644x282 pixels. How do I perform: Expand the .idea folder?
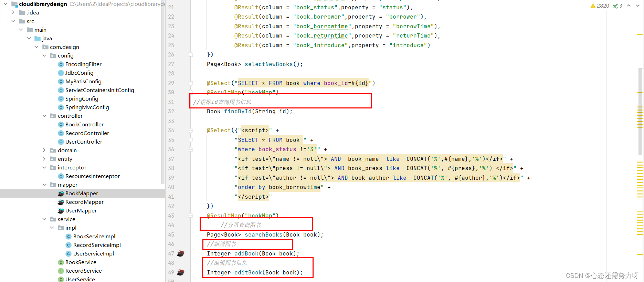pyautogui.click(x=13, y=12)
